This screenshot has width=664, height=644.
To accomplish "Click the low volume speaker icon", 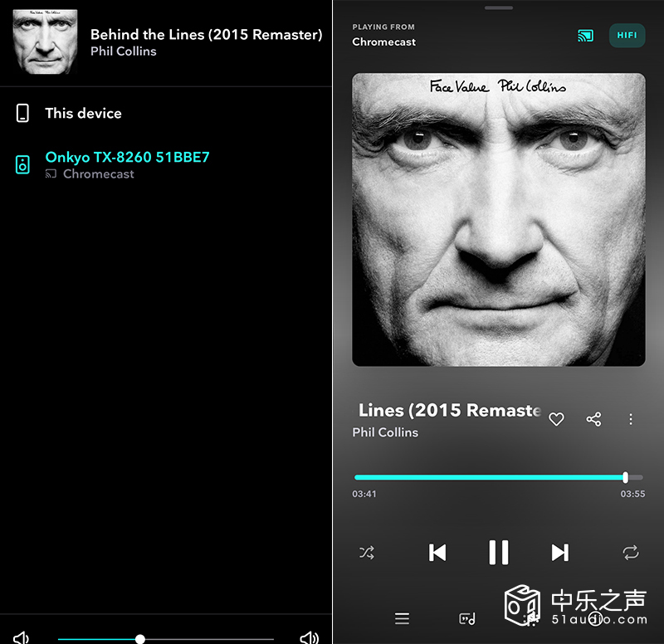I will (x=22, y=637).
